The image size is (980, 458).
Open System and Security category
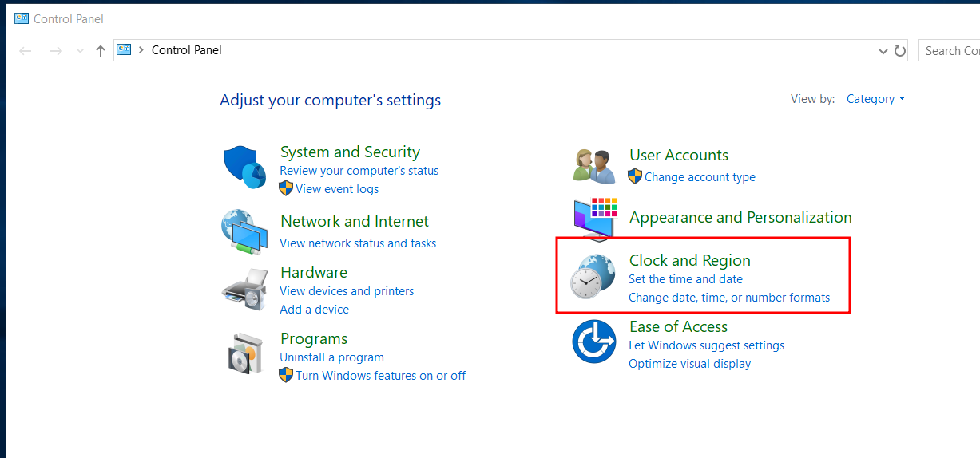[350, 152]
